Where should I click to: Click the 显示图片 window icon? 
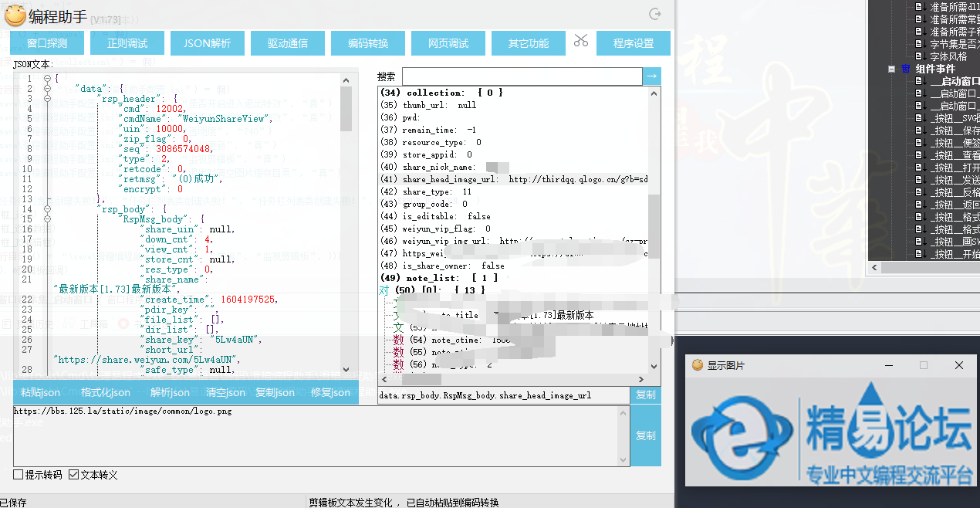[697, 365]
